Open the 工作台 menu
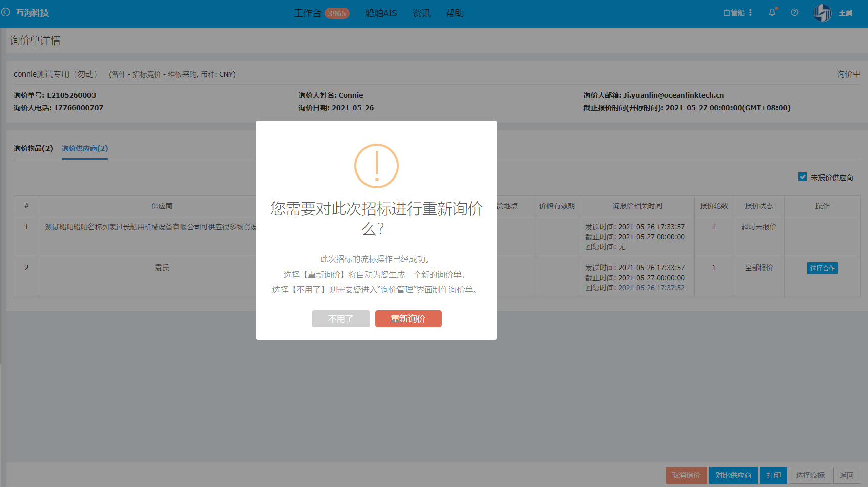This screenshot has height=487, width=868. 307,13
